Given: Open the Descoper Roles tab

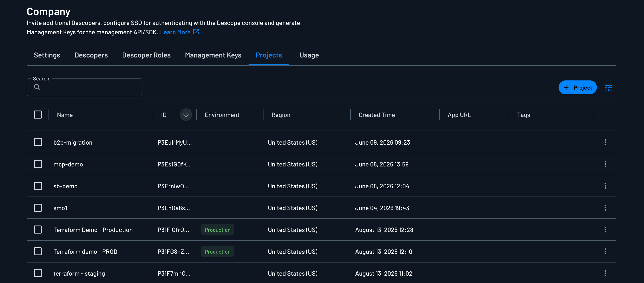Looking at the screenshot, I should pos(146,55).
